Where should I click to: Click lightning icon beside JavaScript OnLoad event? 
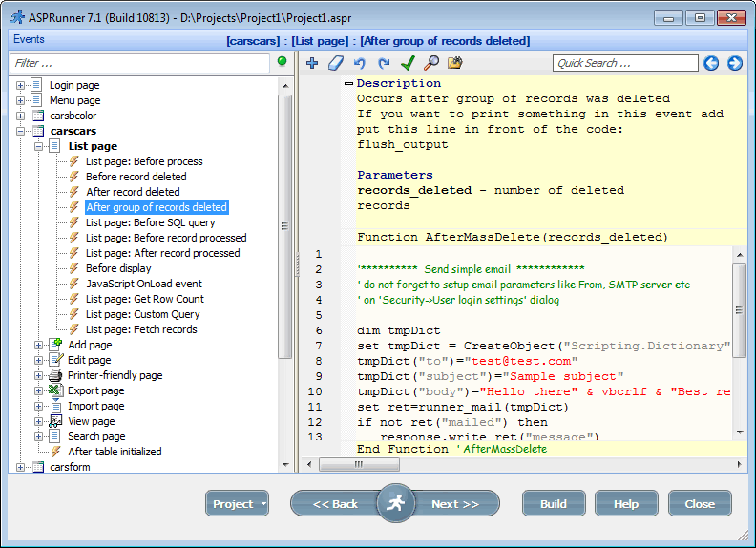pos(74,284)
